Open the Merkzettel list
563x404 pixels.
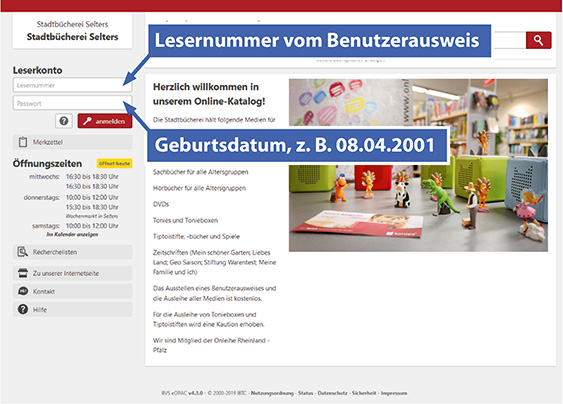72,142
